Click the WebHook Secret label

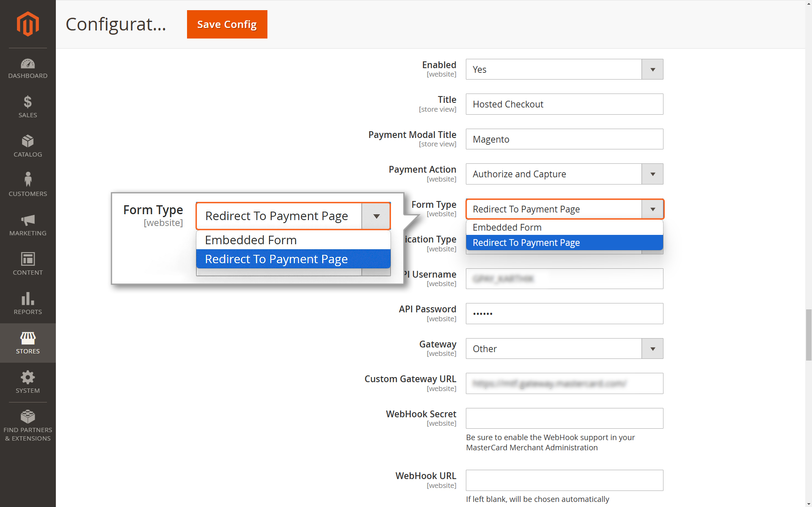[x=421, y=414]
